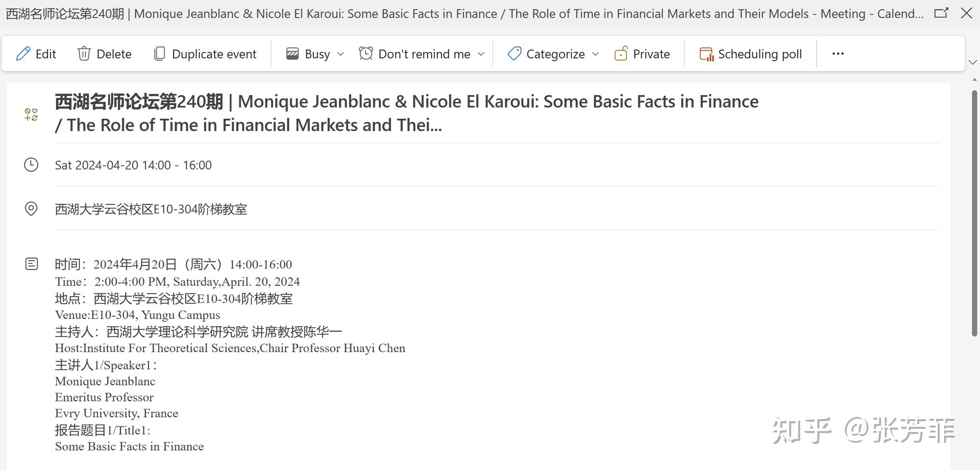This screenshot has width=980, height=470.
Task: Click the Scheduling poll icon
Action: coord(706,54)
